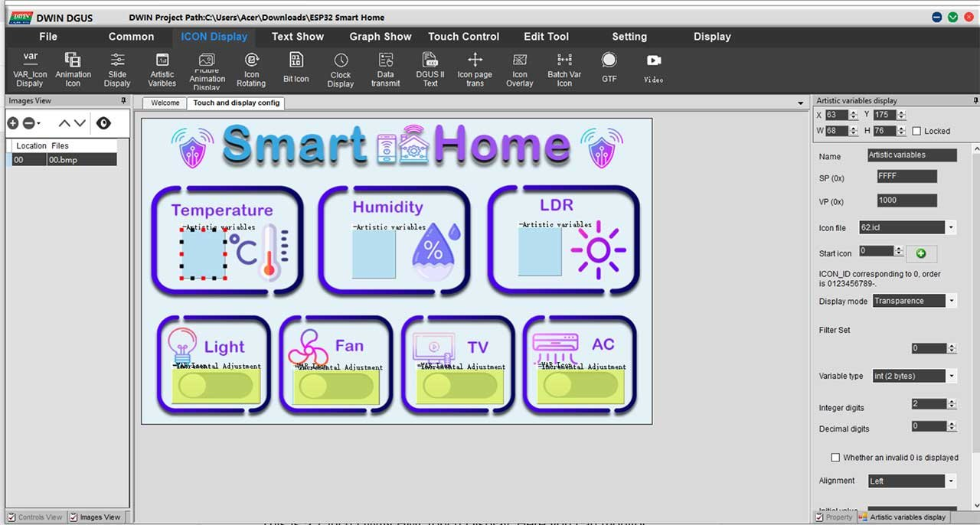Adjust the Decimal digits stepper
980x525 pixels.
click(x=952, y=426)
